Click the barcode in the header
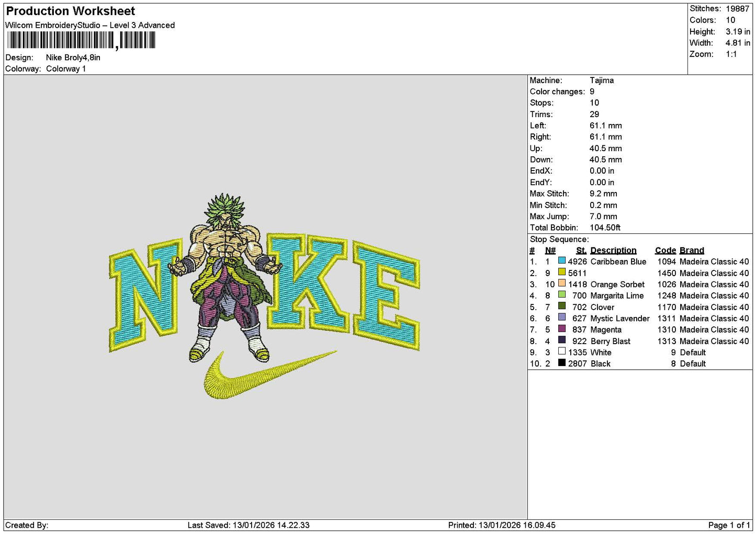This screenshot has height=534, width=756. pos(81,40)
